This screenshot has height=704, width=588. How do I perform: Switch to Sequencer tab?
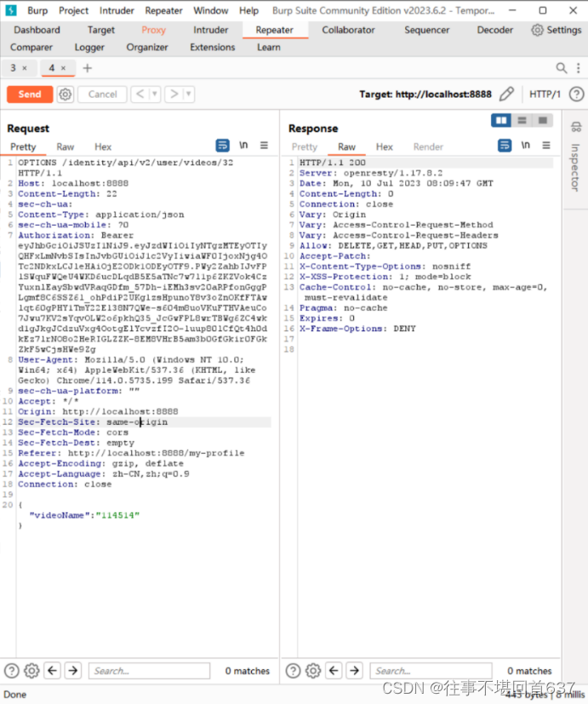point(426,30)
